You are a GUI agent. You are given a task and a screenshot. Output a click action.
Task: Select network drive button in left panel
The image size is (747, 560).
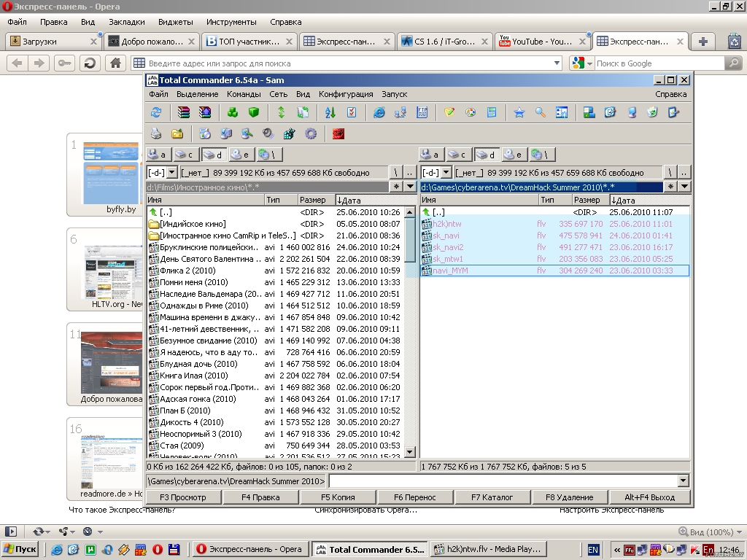point(269,155)
